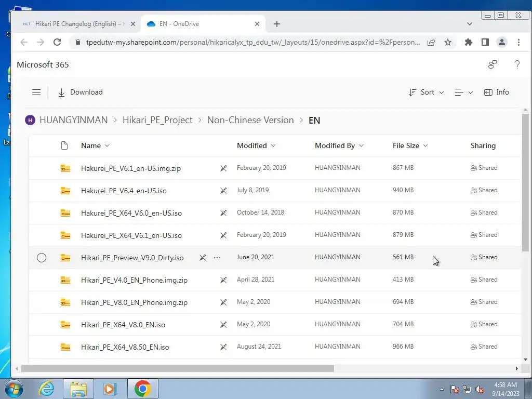Open Windows Explorer from taskbar
The width and height of the screenshot is (532, 399).
[x=78, y=389]
